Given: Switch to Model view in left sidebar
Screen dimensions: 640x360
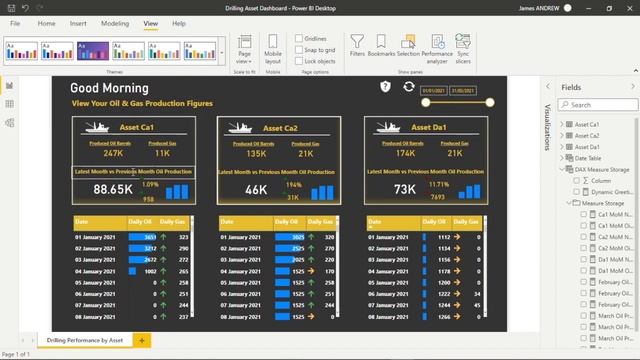Looking at the screenshot, I should pyautogui.click(x=9, y=122).
